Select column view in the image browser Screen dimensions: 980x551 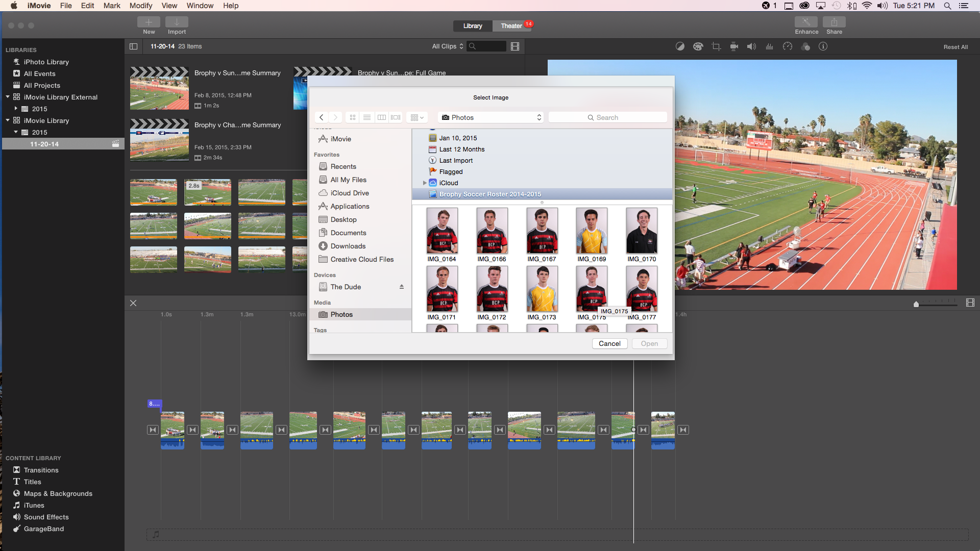pyautogui.click(x=382, y=117)
